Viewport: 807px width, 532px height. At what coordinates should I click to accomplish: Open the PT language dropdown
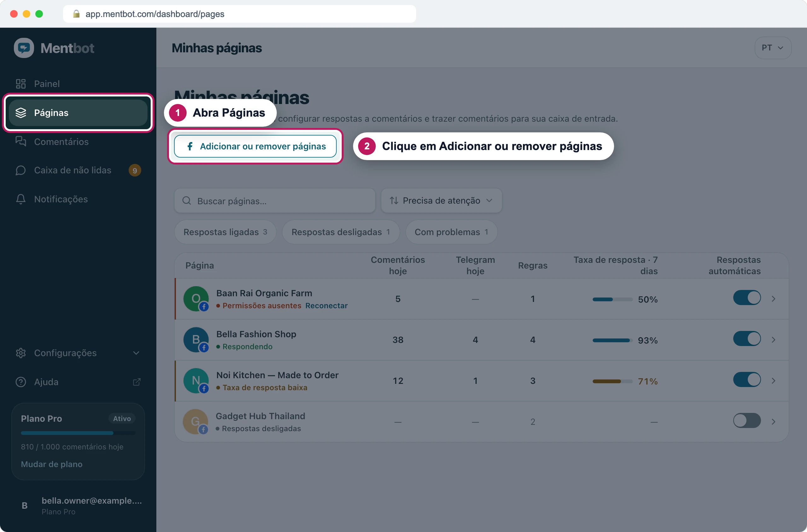tap(773, 48)
